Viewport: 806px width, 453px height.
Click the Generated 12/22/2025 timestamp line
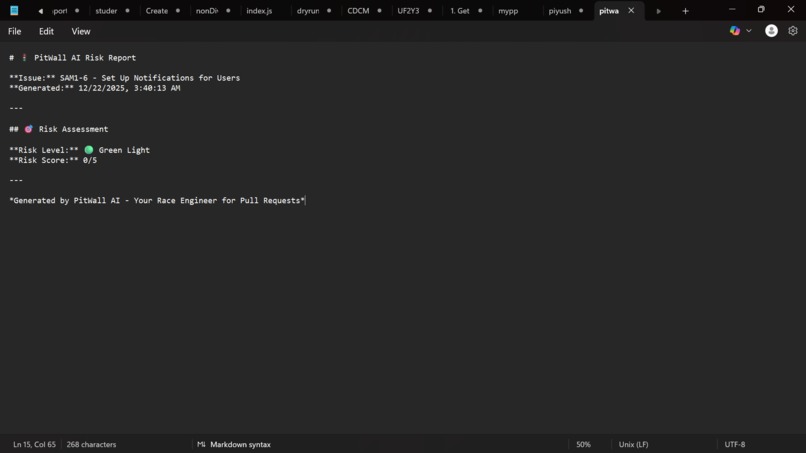point(95,88)
